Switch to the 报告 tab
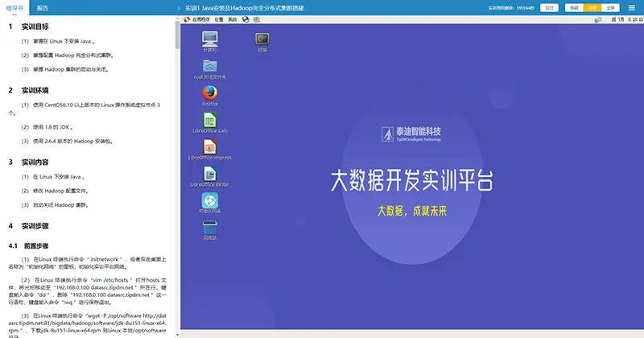This screenshot has height=338, width=644. point(43,6)
